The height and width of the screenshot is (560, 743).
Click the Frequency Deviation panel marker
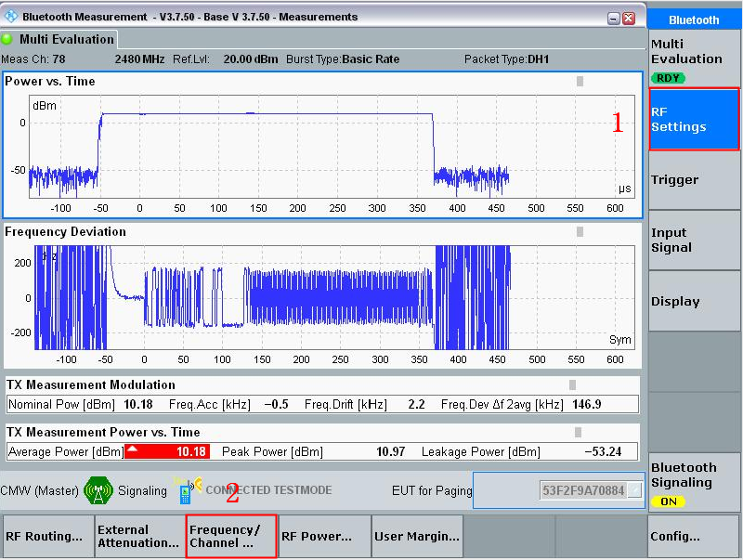tap(580, 231)
